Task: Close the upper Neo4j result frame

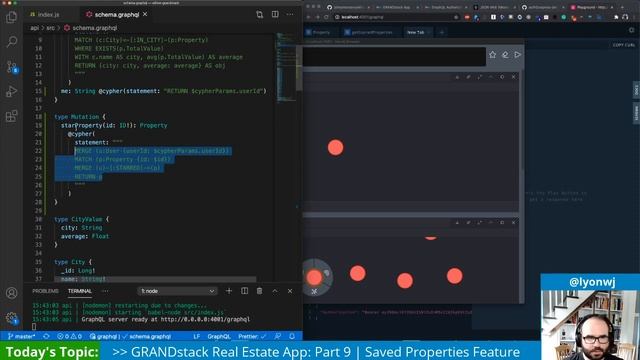Action: pyautogui.click(x=513, y=77)
